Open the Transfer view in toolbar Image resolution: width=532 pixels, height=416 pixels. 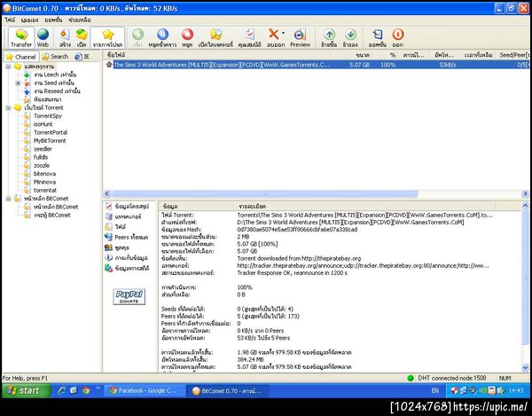pyautogui.click(x=21, y=38)
